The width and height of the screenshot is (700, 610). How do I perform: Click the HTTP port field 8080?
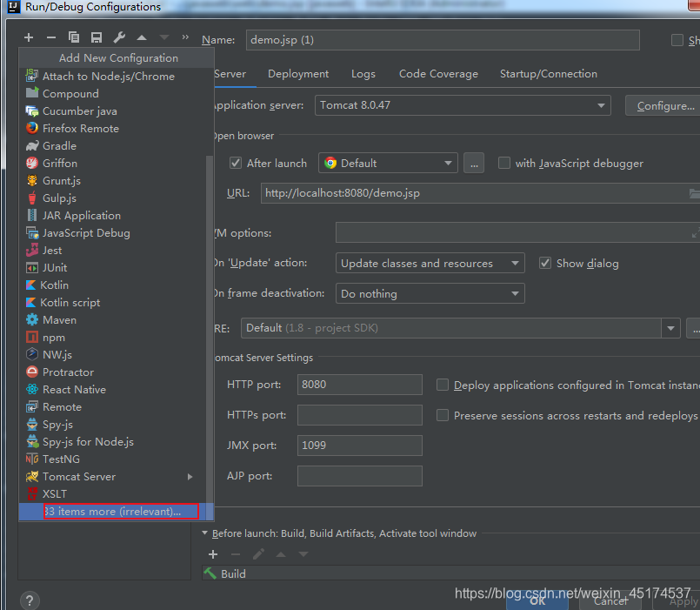[x=359, y=385]
